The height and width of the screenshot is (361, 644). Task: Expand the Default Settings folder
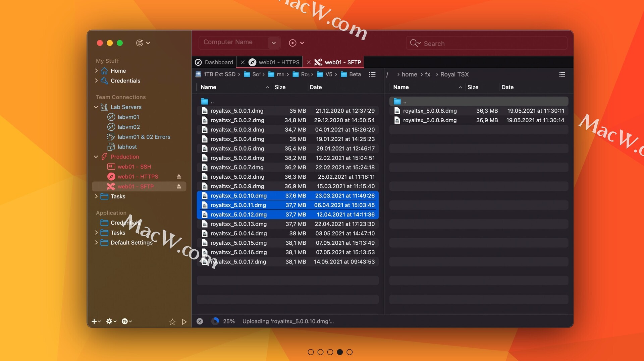pyautogui.click(x=96, y=243)
